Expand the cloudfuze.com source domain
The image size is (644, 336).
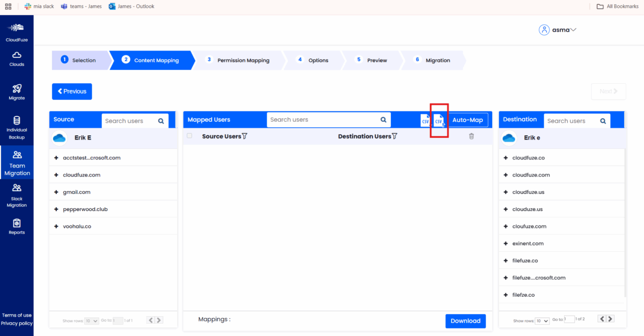click(x=57, y=174)
